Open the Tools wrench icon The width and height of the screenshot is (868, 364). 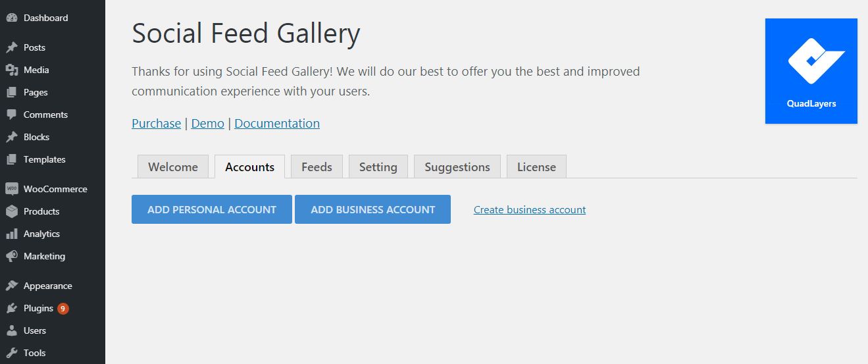tap(11, 353)
